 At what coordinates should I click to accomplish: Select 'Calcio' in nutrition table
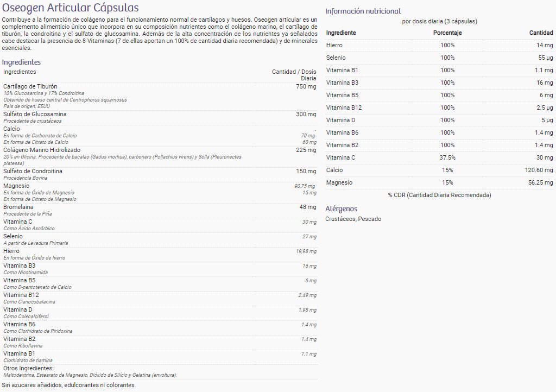point(334,170)
